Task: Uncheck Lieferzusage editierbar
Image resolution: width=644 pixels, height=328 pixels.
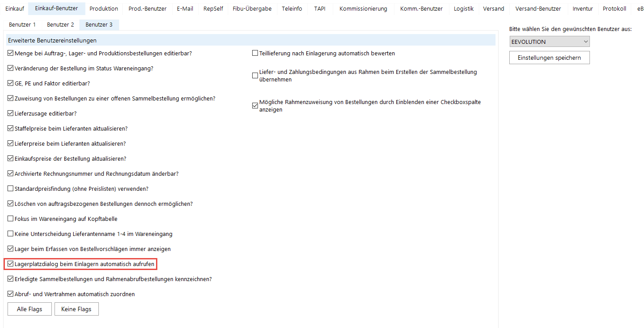Action: pyautogui.click(x=11, y=113)
